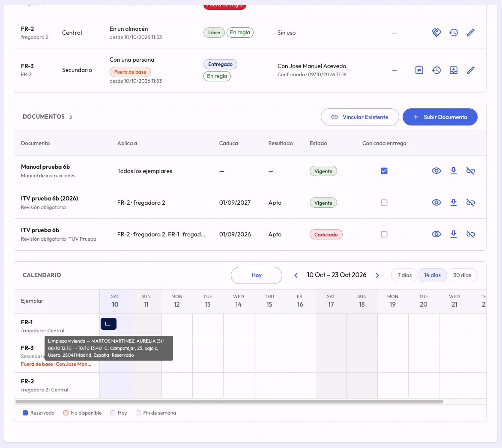Edit FR-2 with the pencil icon
502x448 pixels.
pos(470,33)
